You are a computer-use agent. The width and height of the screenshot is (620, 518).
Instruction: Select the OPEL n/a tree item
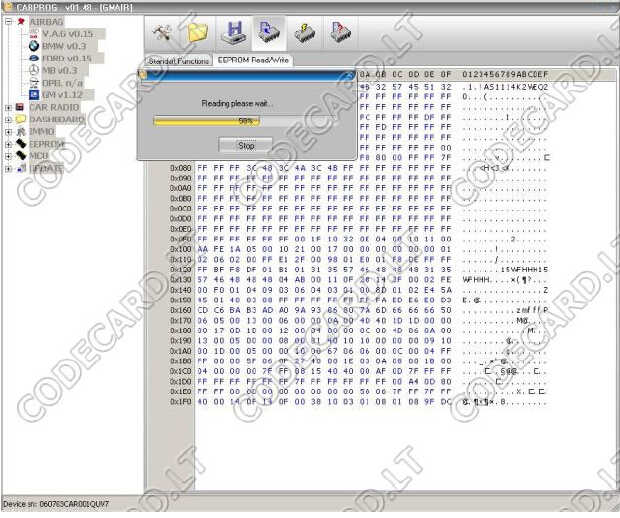[62, 83]
